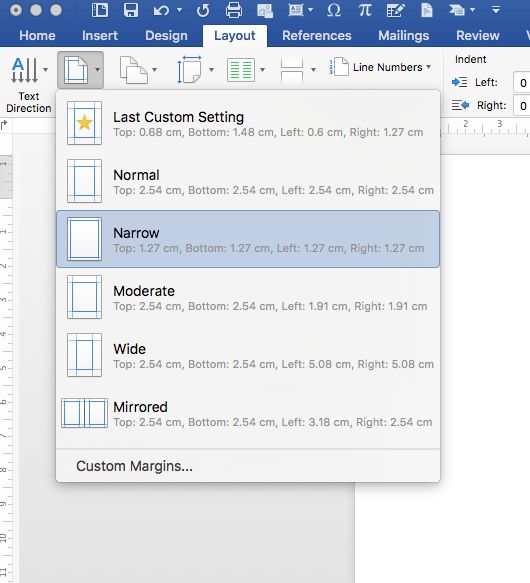Screen dimensions: 530x583
Task: Print the document using printer icon
Action: 234,10
